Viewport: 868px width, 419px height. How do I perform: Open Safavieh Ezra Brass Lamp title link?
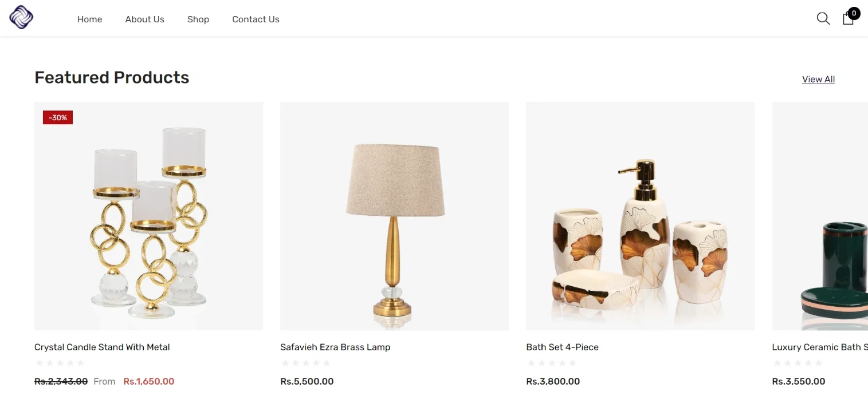(x=335, y=347)
